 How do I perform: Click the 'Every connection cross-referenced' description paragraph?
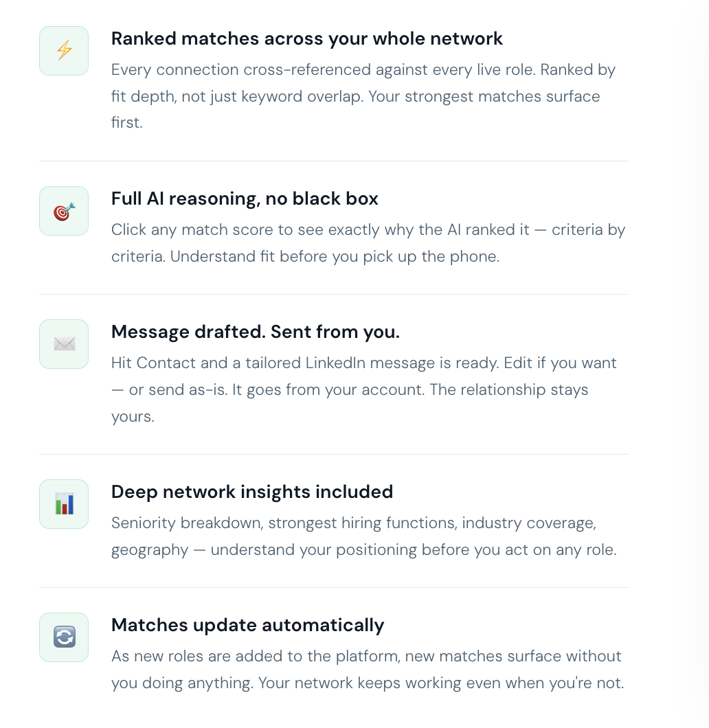click(363, 96)
